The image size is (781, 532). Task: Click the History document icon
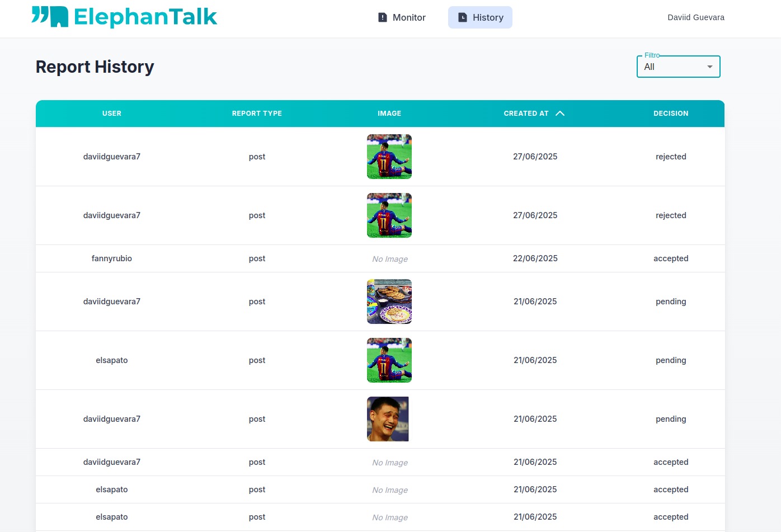point(463,17)
